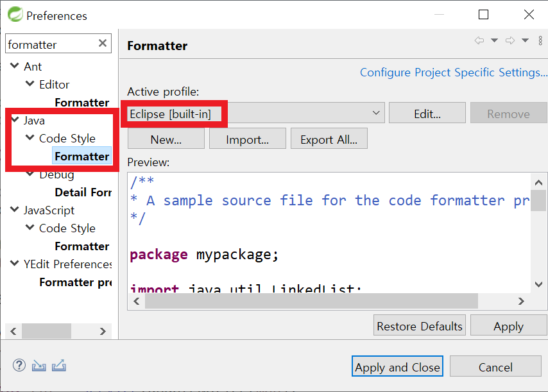Viewport: 548px width, 392px height.
Task: Click the Import... button
Action: pyautogui.click(x=248, y=139)
